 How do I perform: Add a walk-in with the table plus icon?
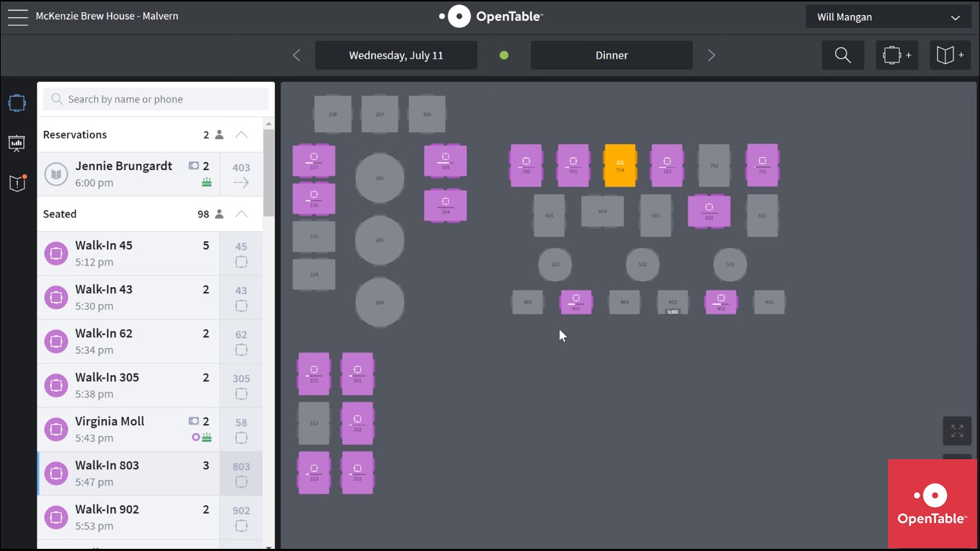click(x=897, y=55)
